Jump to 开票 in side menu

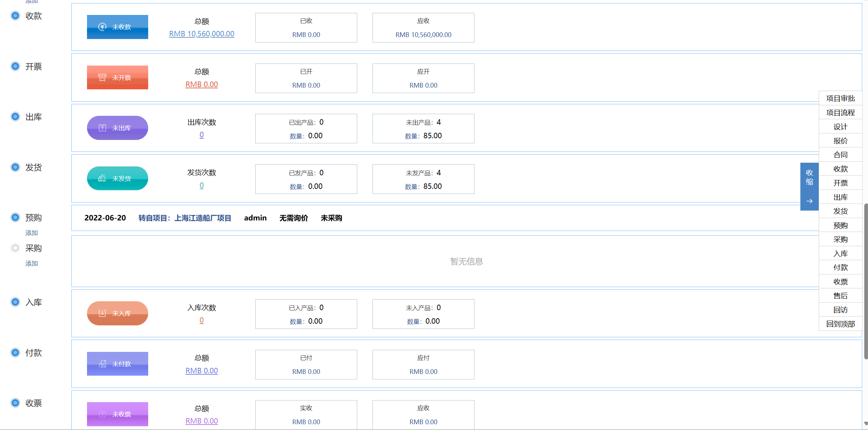coord(840,183)
